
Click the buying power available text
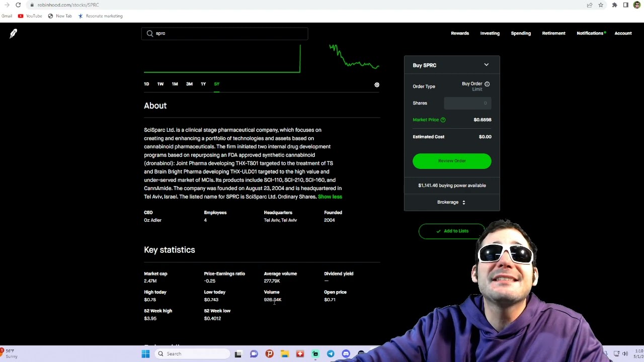click(x=452, y=186)
